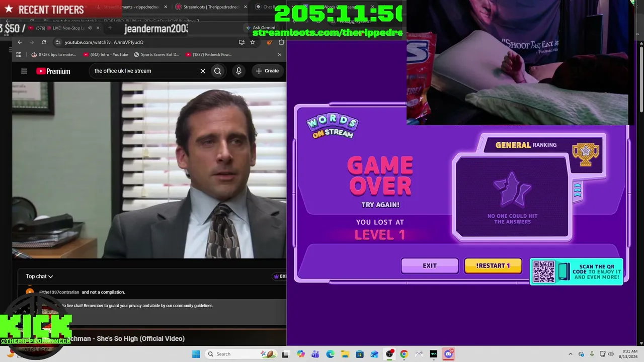
Task: Open the Chrome apps grid shortcut
Action: pos(19,54)
